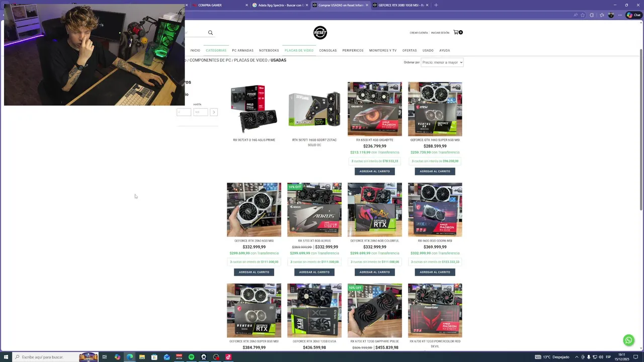
Task: Open RX 6500 XT Gigabyte product image
Action: coord(375,109)
